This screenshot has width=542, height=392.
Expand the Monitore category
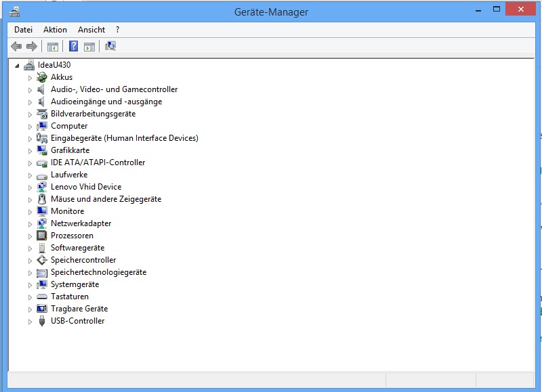(x=30, y=212)
